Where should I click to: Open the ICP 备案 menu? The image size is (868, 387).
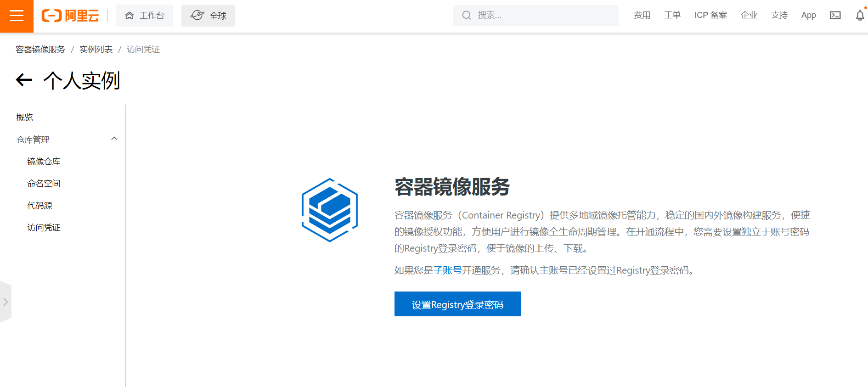point(710,15)
